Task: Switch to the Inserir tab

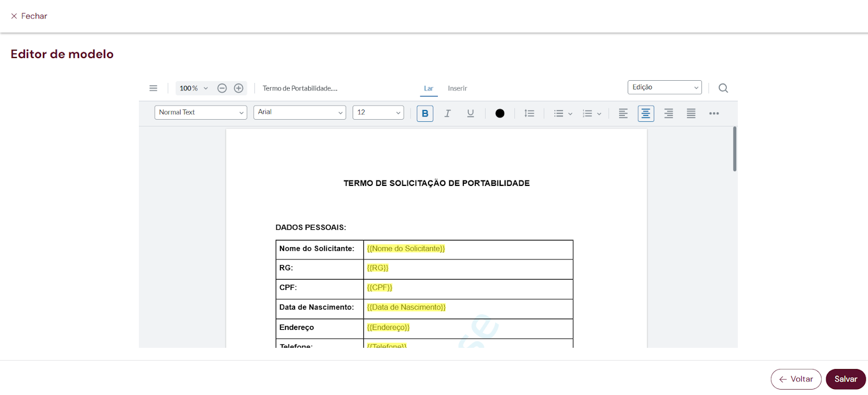Action: pos(457,88)
